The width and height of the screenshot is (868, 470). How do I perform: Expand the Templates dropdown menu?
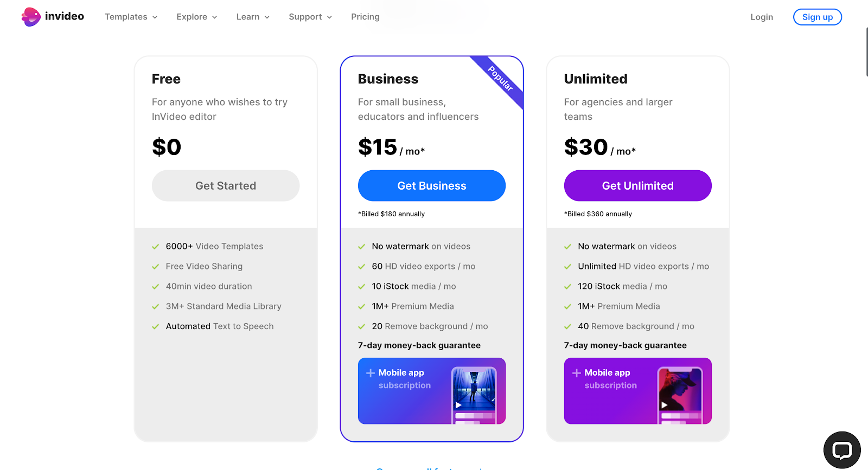click(x=131, y=17)
